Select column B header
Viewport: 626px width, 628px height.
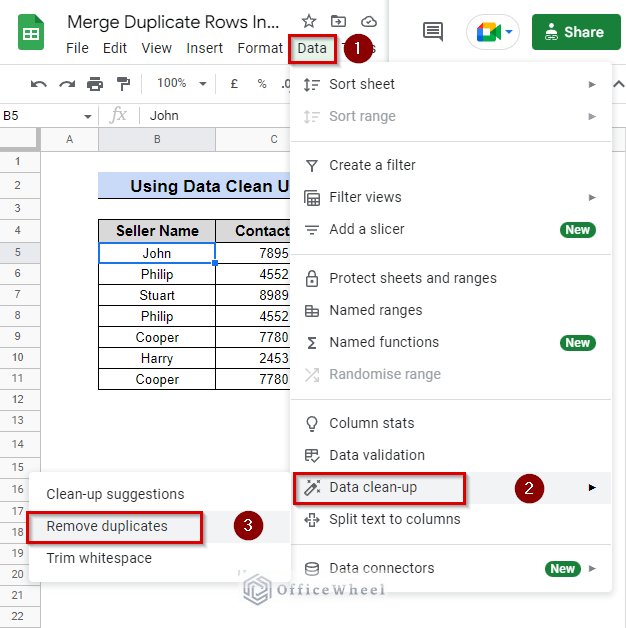pos(157,139)
